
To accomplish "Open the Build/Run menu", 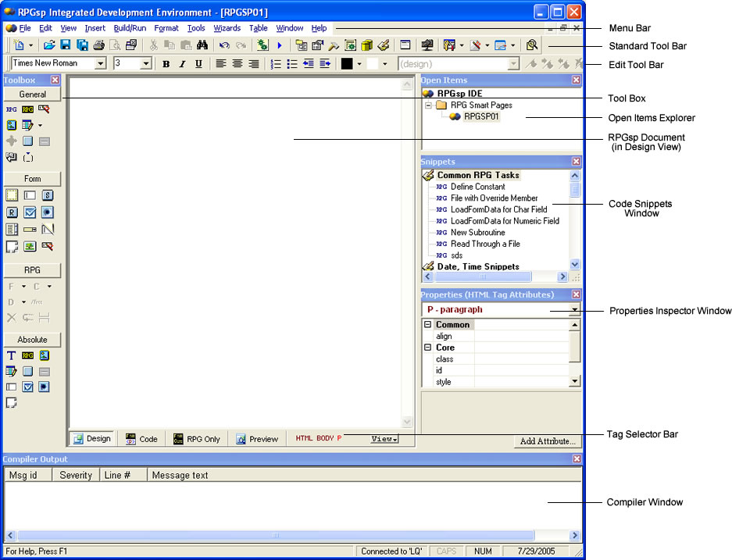I will 130,28.
